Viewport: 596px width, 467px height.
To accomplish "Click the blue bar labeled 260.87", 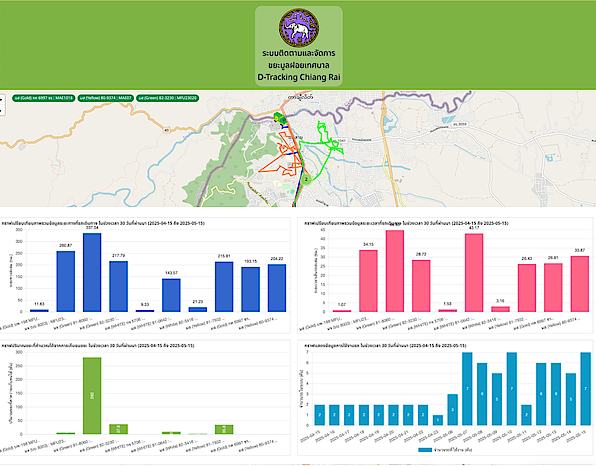I will tap(66, 281).
